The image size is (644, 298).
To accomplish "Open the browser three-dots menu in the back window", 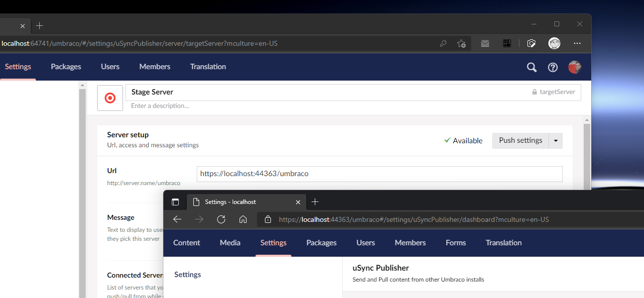I will coord(577,43).
